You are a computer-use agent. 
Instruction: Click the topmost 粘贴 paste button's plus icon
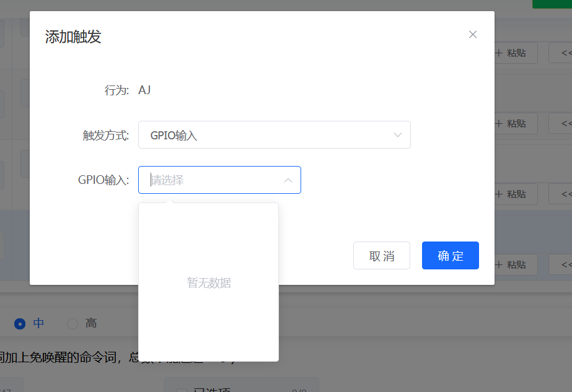click(499, 53)
